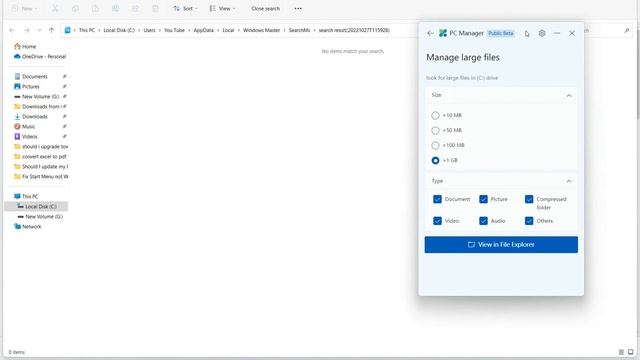Open the Sort dropdown in File Explorer
The height and width of the screenshot is (360, 640).
click(x=185, y=9)
